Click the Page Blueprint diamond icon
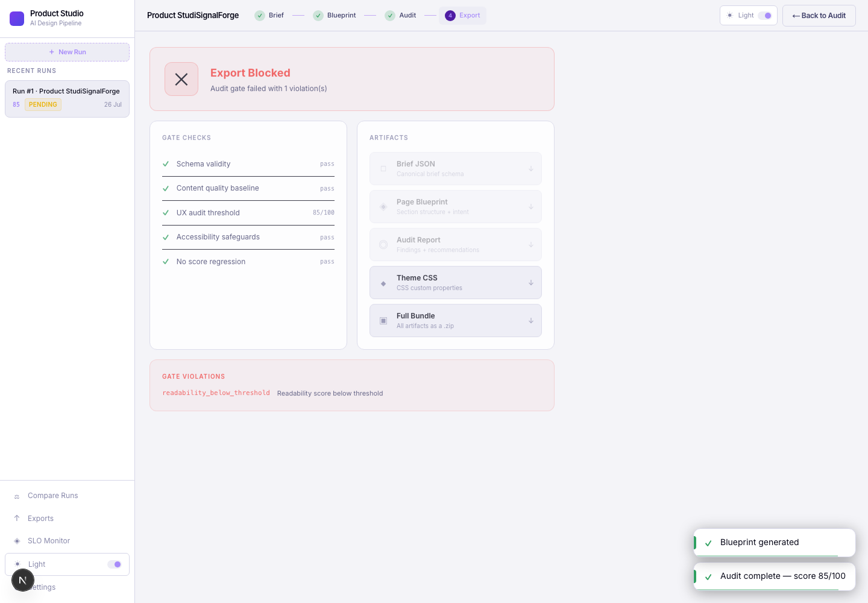Image resolution: width=868 pixels, height=603 pixels. [x=383, y=207]
